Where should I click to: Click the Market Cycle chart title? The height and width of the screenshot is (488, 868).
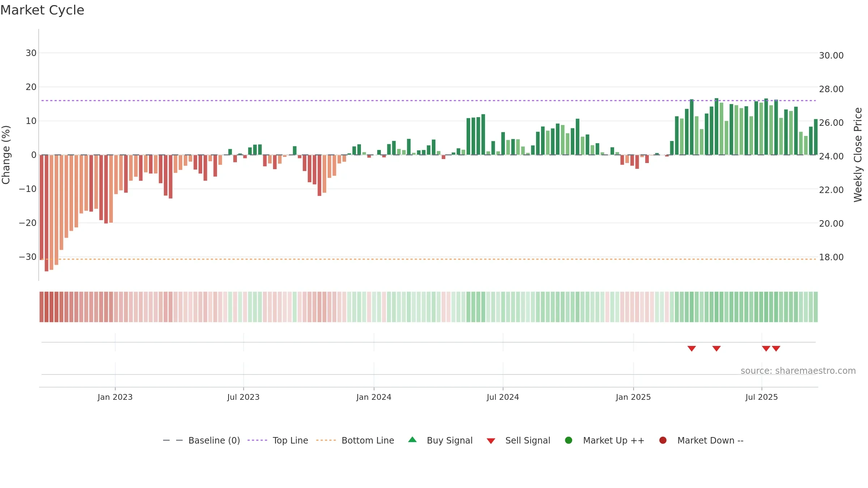pos(42,10)
